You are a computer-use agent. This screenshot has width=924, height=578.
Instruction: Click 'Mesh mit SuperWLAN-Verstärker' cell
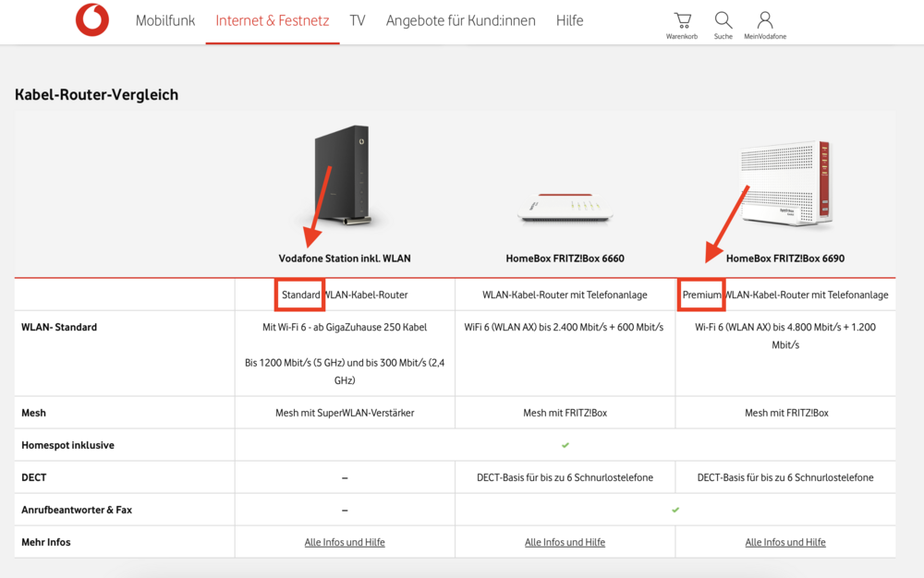pos(345,414)
